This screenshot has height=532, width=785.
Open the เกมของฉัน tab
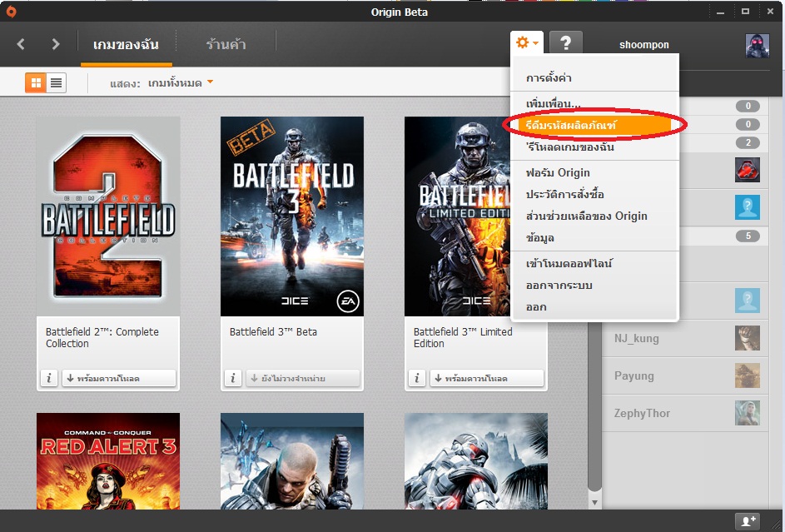click(126, 45)
